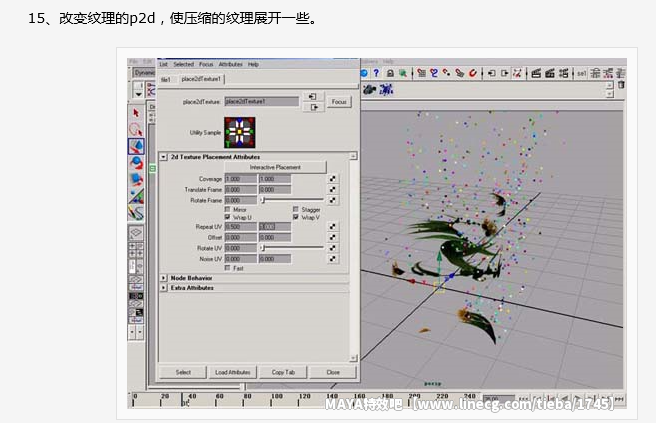Open map button next to Coverage
The height and width of the screenshot is (423, 656).
[332, 179]
